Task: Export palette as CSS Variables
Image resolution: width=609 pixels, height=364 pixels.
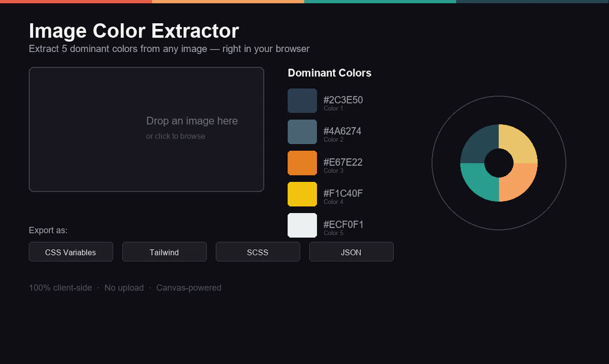Action: pos(71,252)
